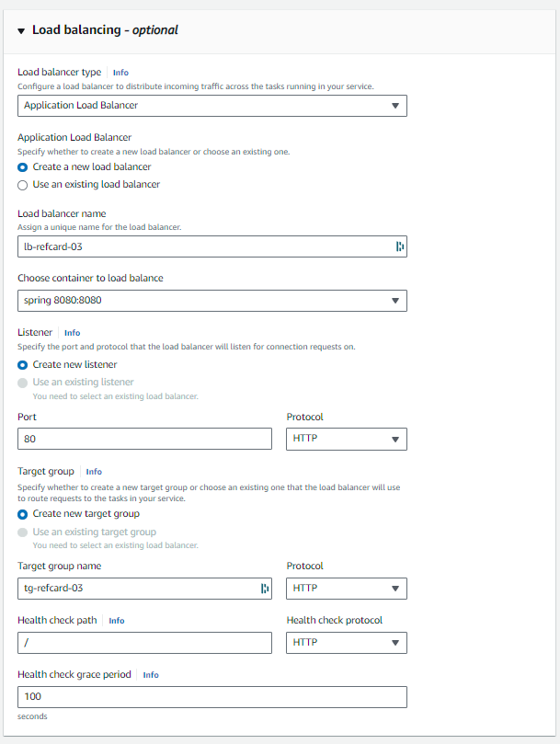Open Info link next to Load balancer type

[x=120, y=72]
